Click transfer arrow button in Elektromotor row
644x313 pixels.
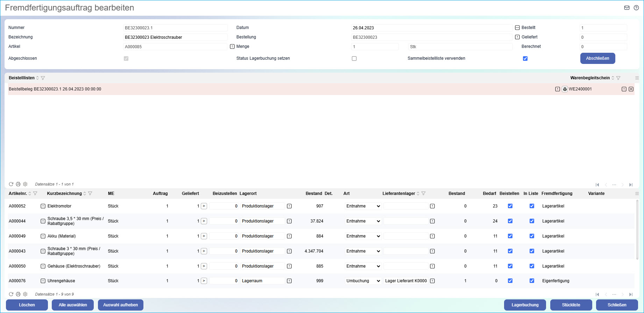click(x=204, y=206)
